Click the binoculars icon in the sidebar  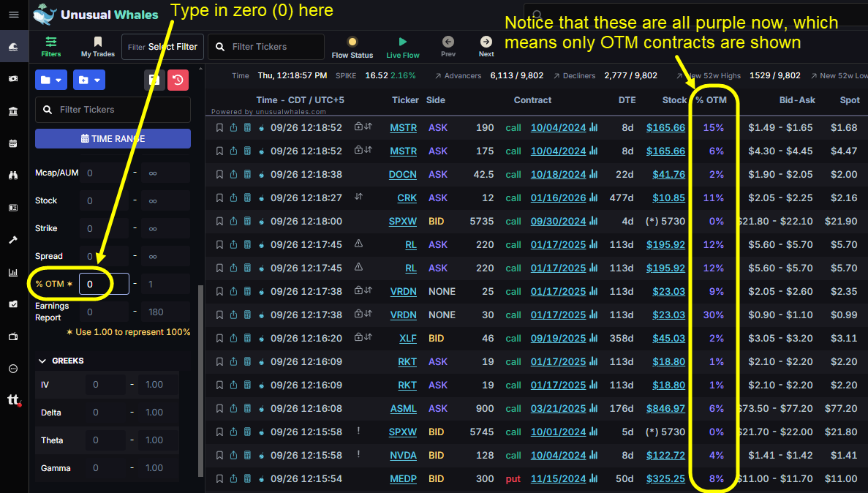13,176
